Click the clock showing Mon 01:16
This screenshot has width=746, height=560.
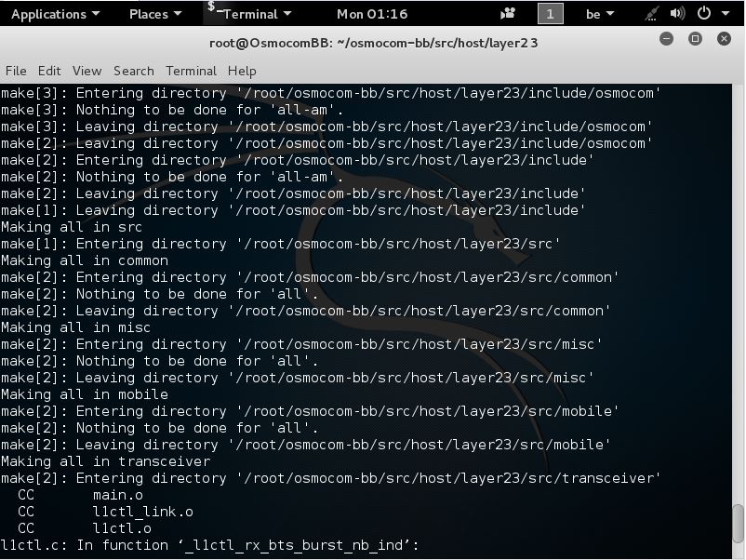tap(372, 14)
